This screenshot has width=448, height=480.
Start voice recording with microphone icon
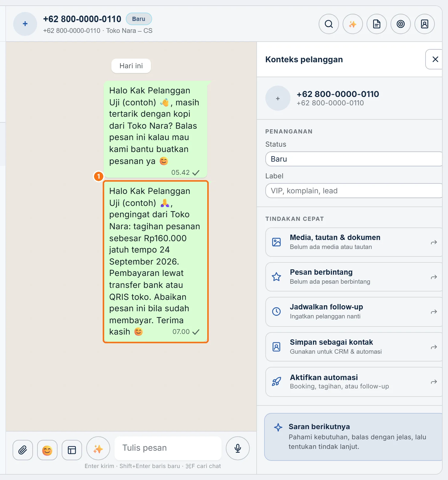tap(238, 448)
